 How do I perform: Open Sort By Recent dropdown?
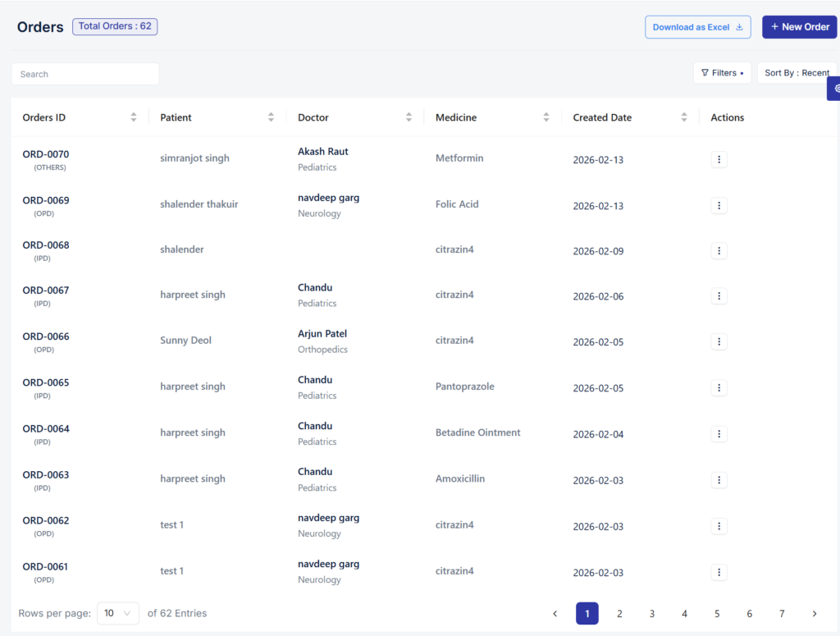(796, 73)
